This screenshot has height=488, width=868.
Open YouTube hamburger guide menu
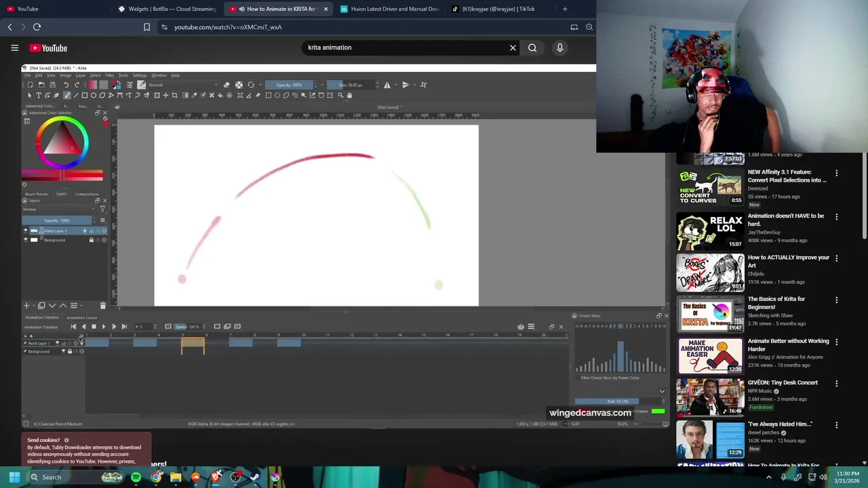tap(14, 47)
